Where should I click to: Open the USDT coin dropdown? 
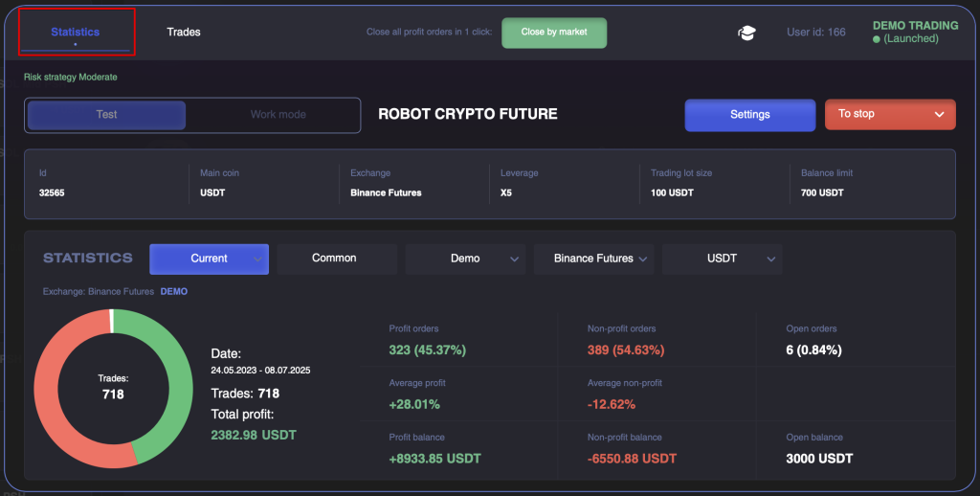(x=722, y=259)
